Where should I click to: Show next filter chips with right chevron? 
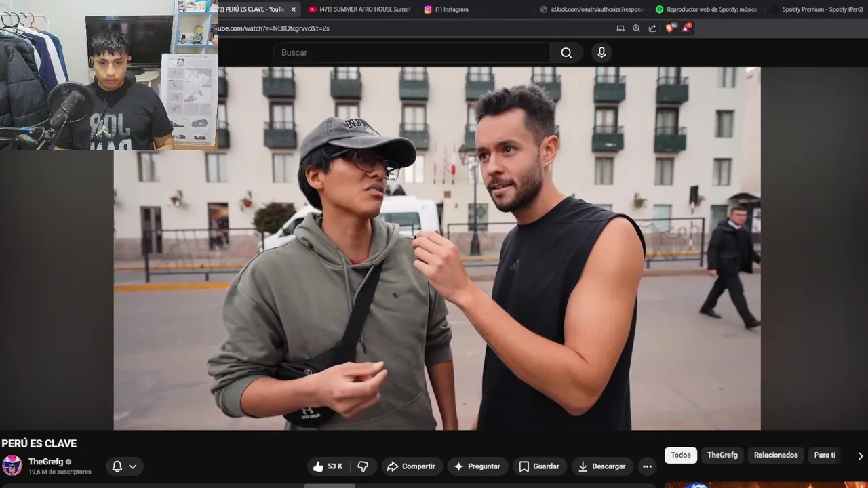[860, 455]
